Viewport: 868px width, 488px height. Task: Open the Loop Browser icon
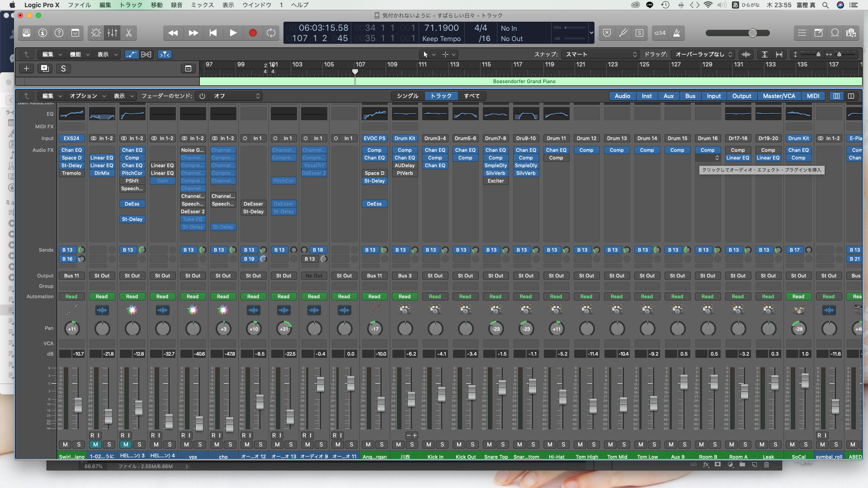pos(835,33)
